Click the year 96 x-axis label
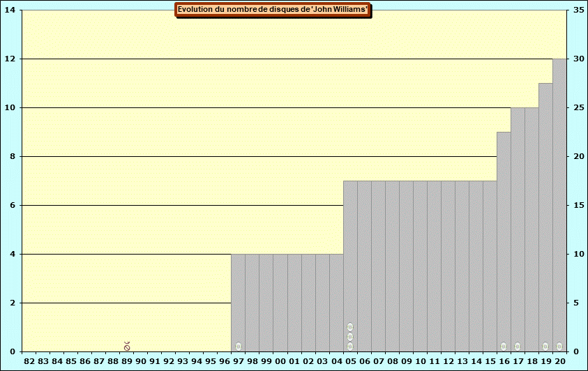This screenshot has height=371, width=588. pos(225,361)
